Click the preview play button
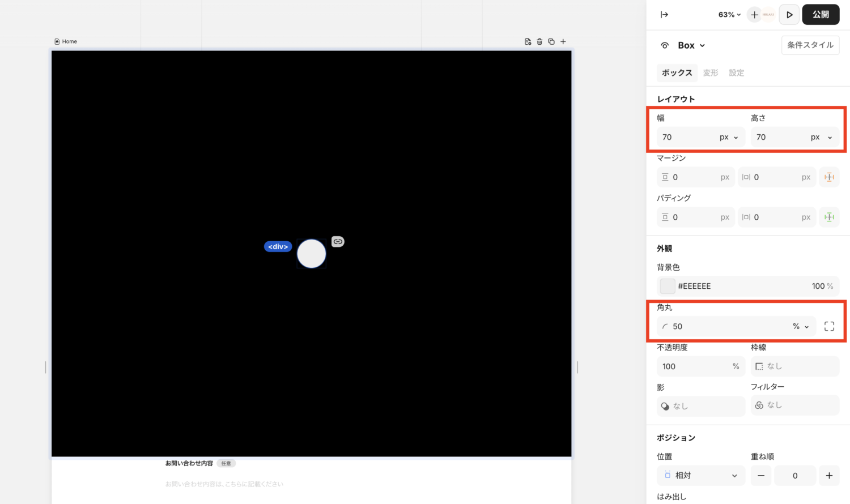The image size is (850, 504). click(x=789, y=15)
